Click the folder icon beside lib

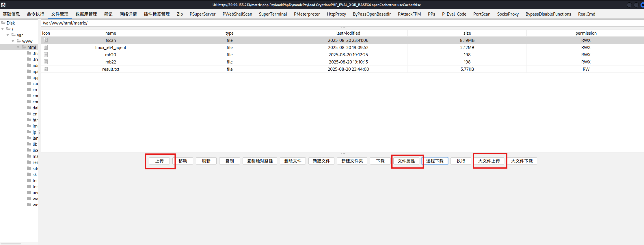tap(29, 144)
